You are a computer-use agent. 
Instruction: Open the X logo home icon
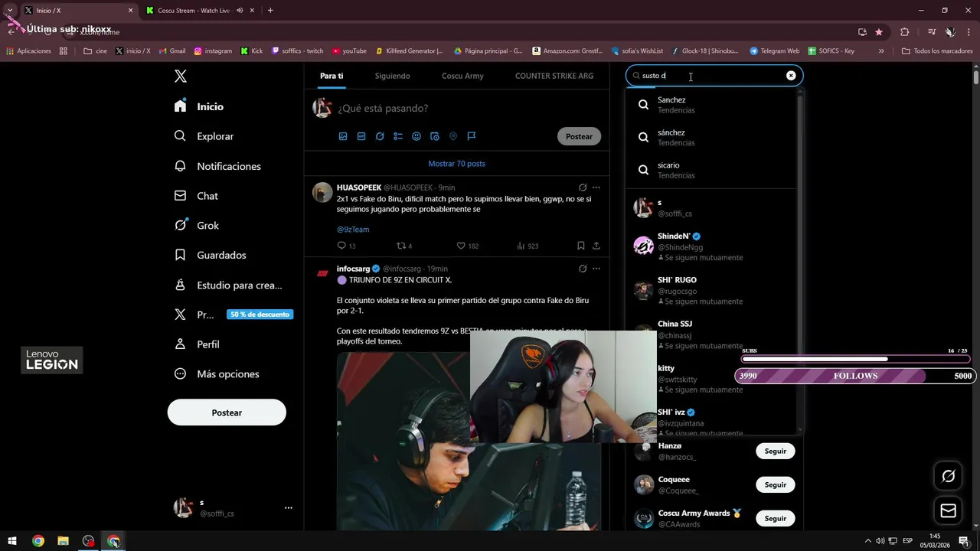tap(180, 76)
